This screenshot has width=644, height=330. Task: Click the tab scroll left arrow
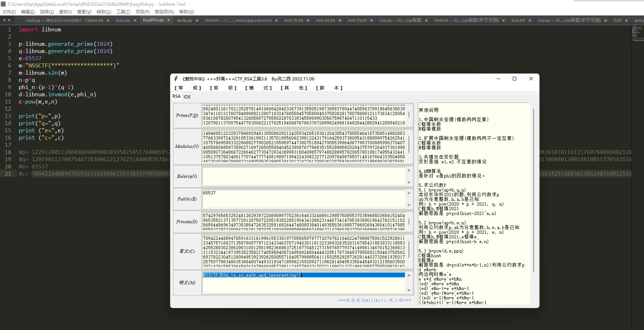(x=4, y=20)
